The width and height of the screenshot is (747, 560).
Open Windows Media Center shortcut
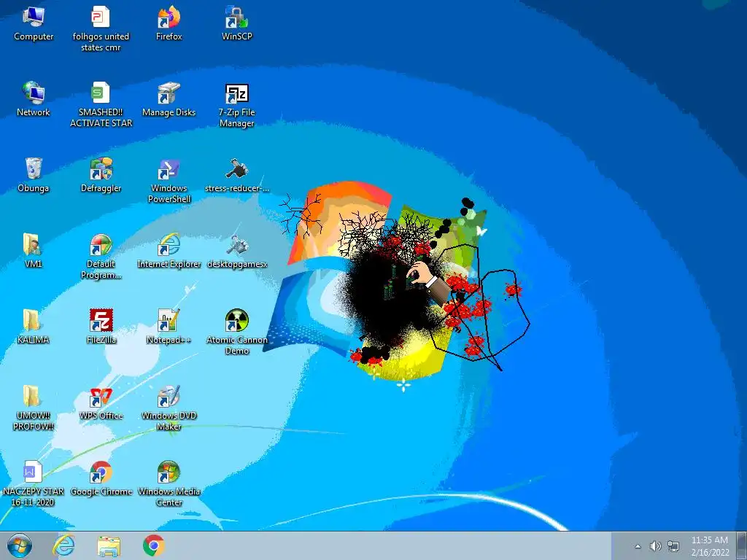169,483
